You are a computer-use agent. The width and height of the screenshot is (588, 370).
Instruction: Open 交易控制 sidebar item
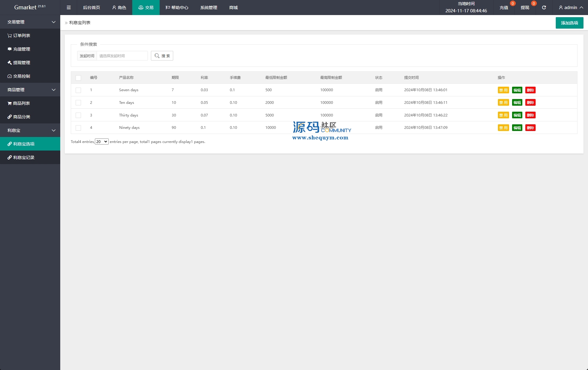pos(19,76)
